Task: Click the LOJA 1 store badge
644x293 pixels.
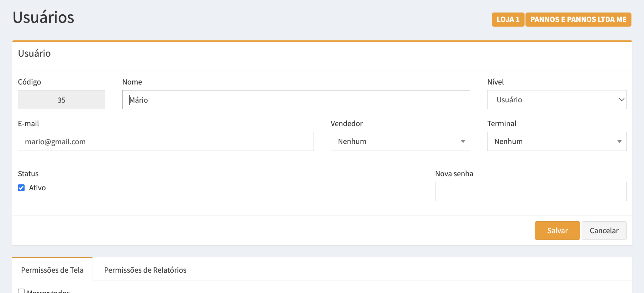Action: coord(508,19)
